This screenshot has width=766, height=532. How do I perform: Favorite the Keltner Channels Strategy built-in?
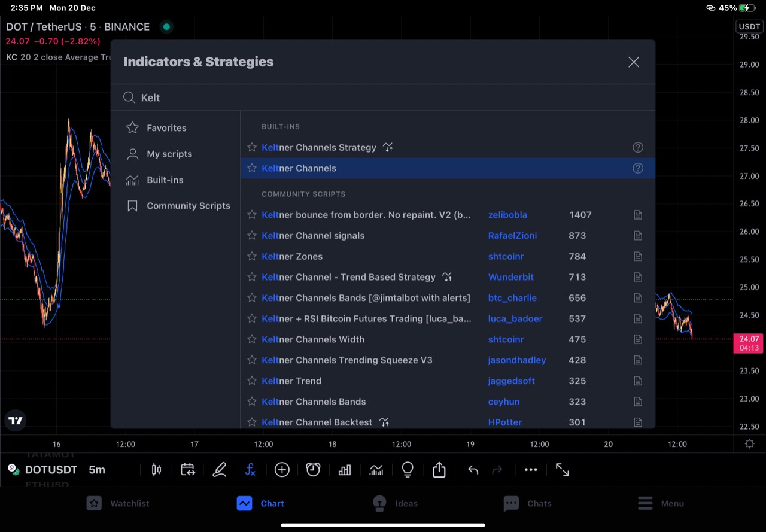252,147
